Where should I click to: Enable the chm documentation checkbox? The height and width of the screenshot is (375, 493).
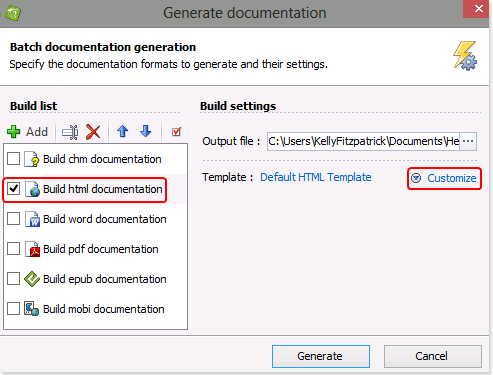coord(14,159)
